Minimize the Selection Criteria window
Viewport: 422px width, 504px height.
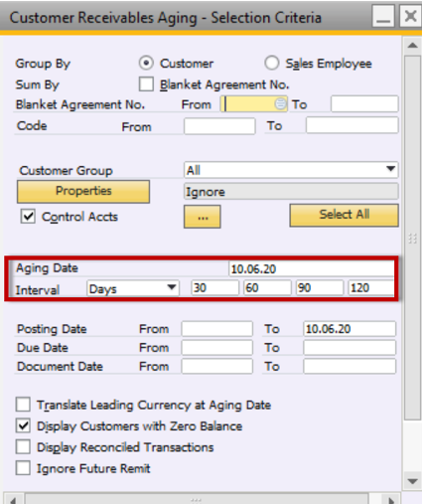pos(383,16)
